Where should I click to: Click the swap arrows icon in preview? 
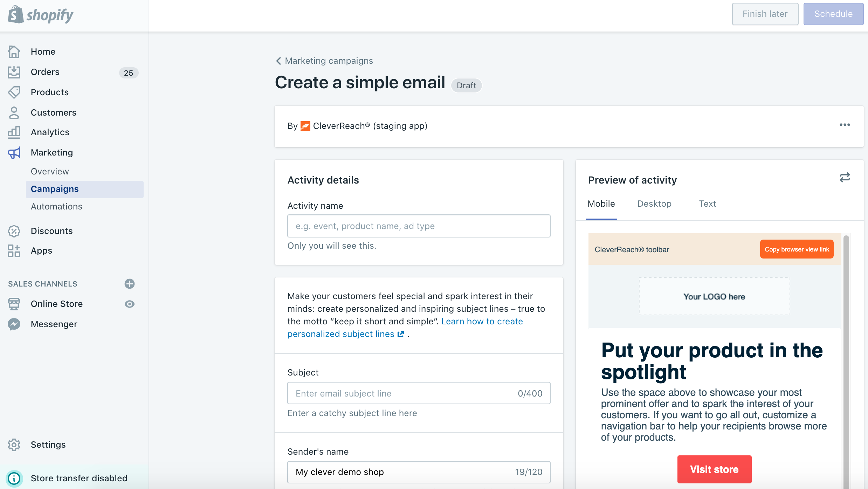click(845, 178)
